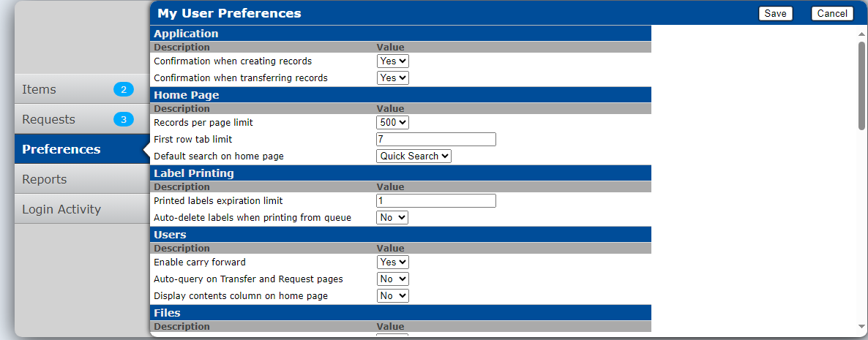Open the Login Activity page
The height and width of the screenshot is (340, 868).
pos(61,209)
